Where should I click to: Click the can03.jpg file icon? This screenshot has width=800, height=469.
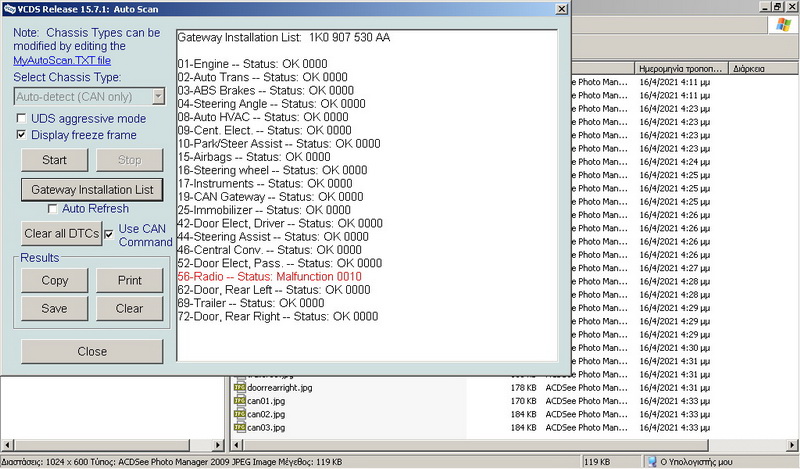[239, 427]
